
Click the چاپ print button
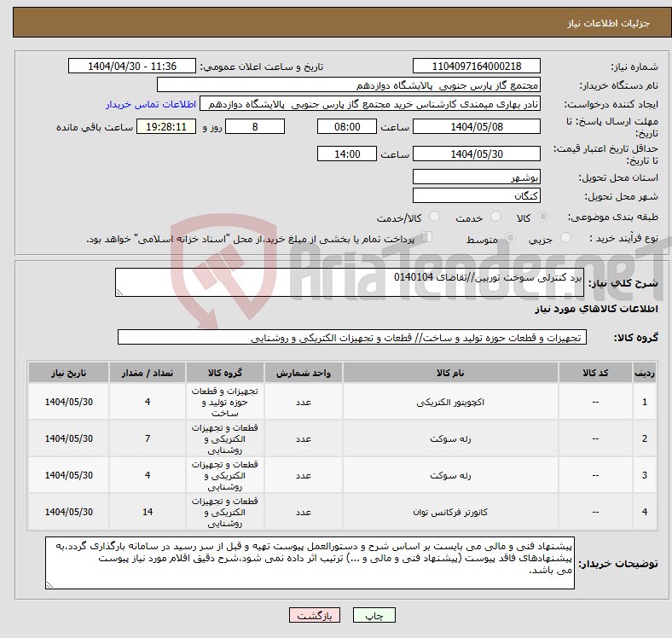click(374, 615)
